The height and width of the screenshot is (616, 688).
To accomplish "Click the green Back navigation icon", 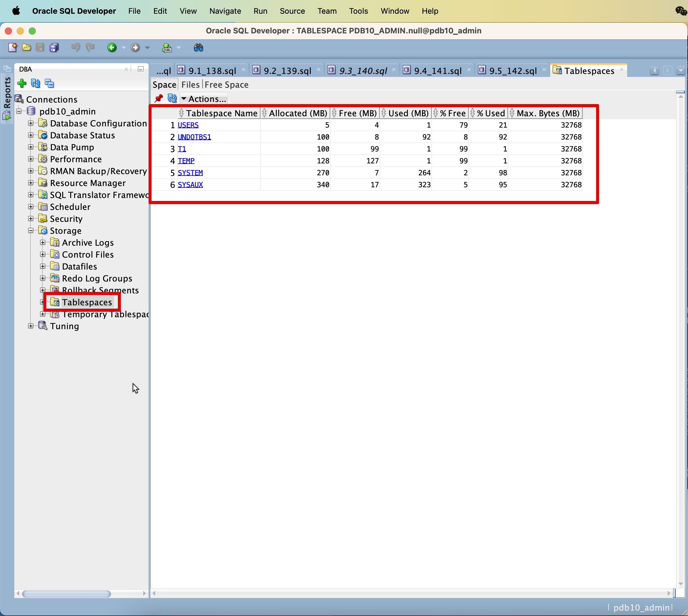I will click(112, 48).
